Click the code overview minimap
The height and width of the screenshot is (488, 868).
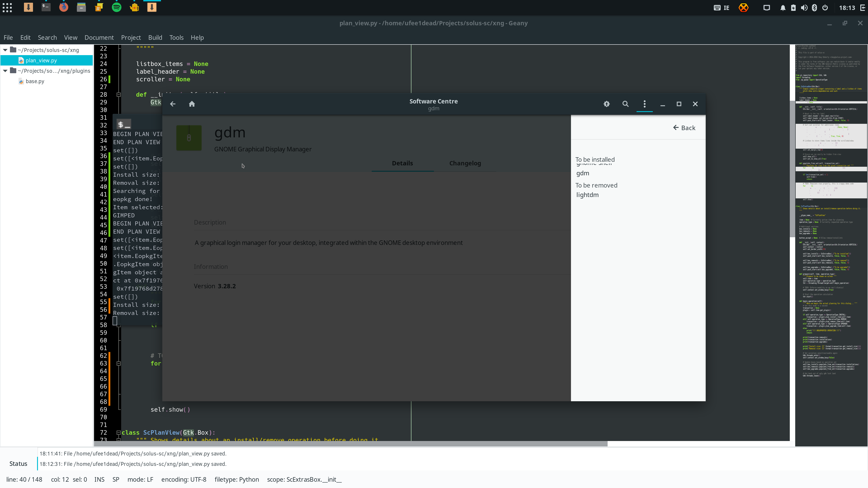(x=831, y=245)
